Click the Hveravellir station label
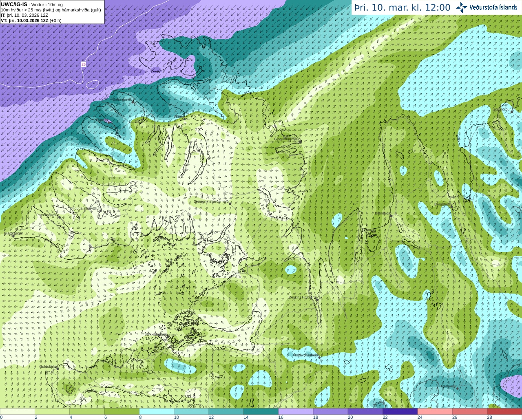Image resolution: width=522 pixels, height=420 pixels. [x=447, y=386]
